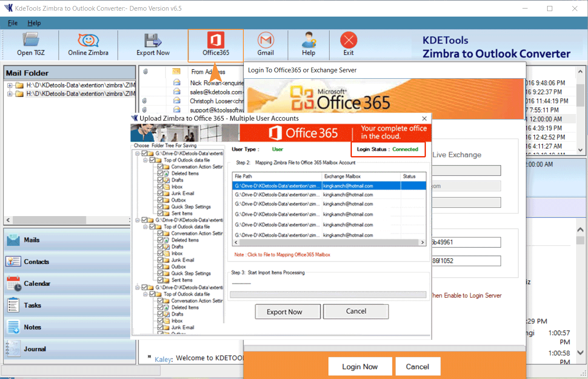The width and height of the screenshot is (588, 379).
Task: Click input field ending in b49961
Action: coord(466,242)
